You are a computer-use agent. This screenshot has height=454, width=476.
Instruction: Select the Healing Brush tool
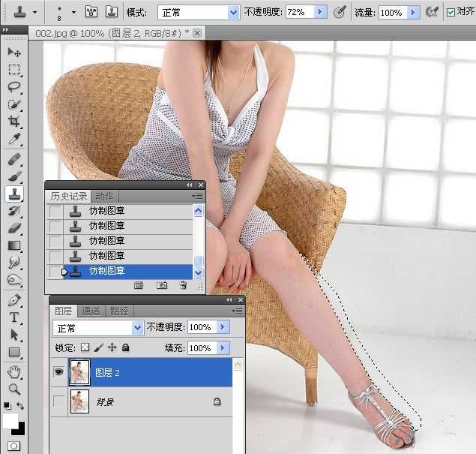[14, 160]
